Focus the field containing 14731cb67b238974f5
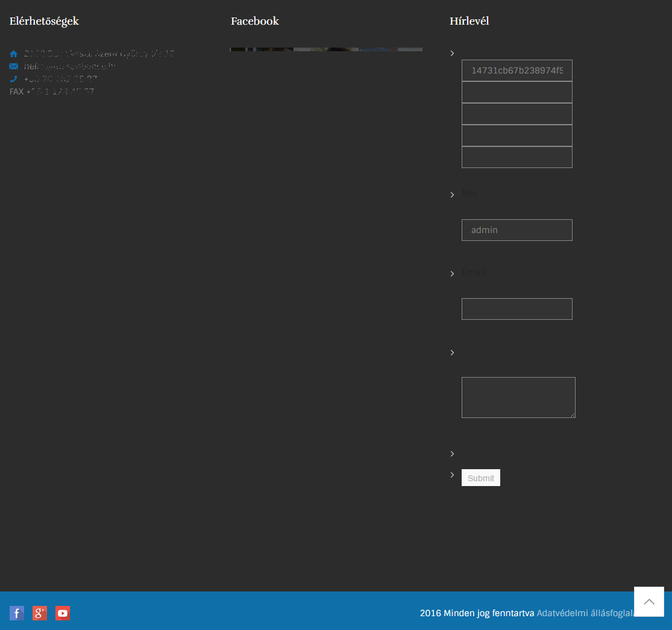 coord(517,70)
